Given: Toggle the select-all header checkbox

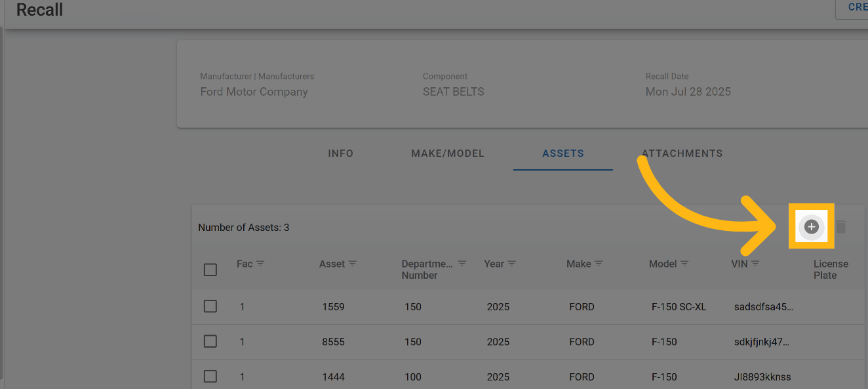Looking at the screenshot, I should [210, 270].
